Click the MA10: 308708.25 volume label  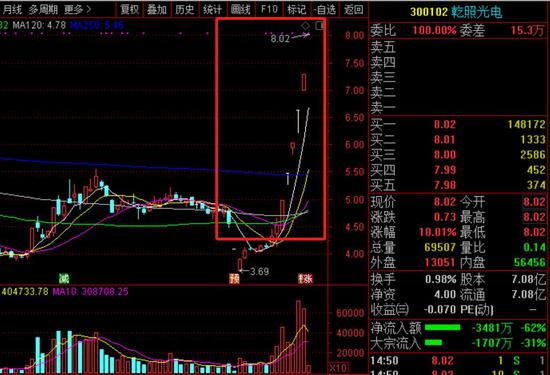click(90, 292)
